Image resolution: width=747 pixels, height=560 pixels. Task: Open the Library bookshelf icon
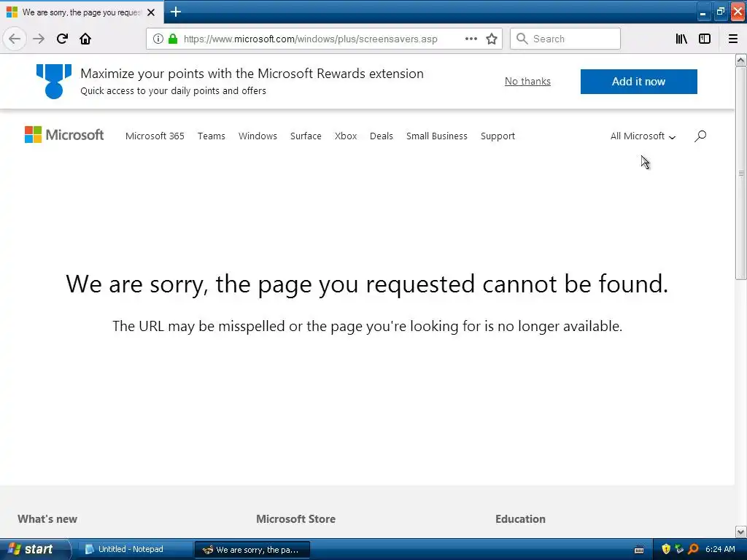(681, 39)
